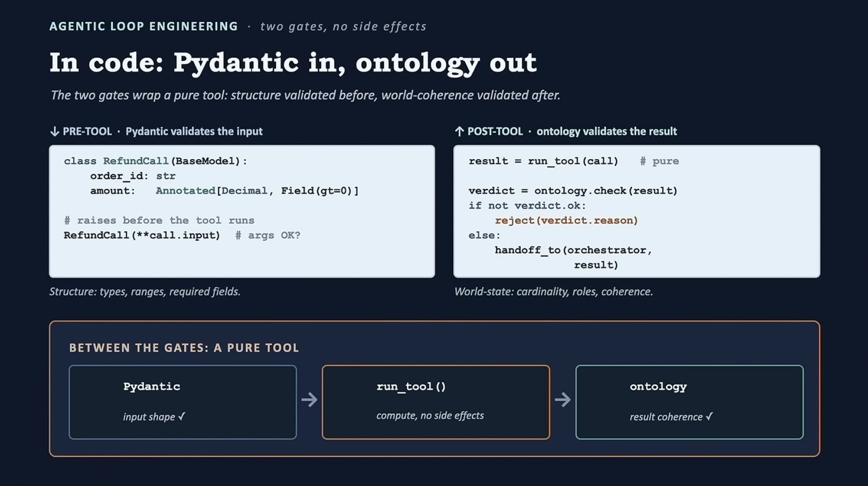Click the 'POST-TOOL' label
Viewport: 868px width, 486px height.
click(x=495, y=132)
